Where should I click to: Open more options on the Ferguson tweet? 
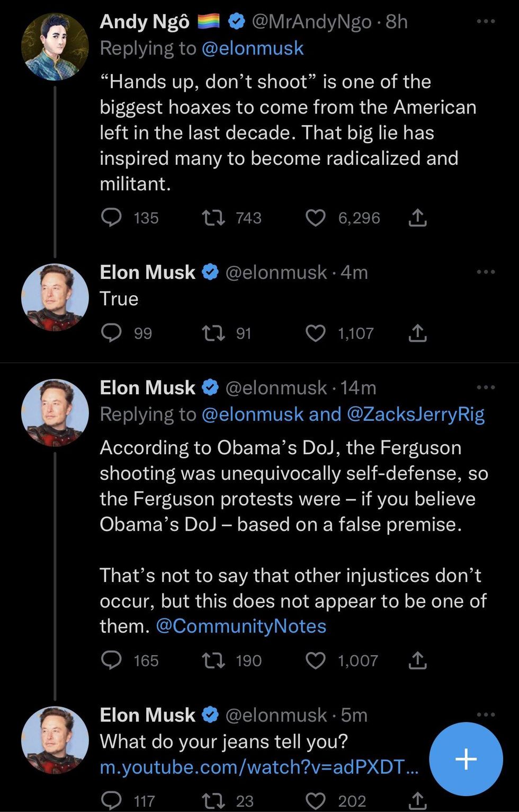click(486, 388)
